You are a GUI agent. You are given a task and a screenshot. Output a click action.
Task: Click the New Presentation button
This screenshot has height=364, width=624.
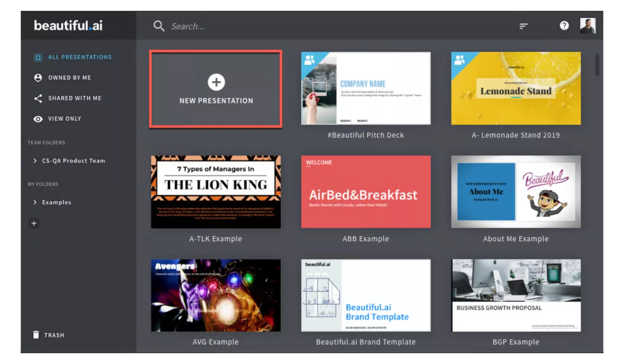click(216, 89)
